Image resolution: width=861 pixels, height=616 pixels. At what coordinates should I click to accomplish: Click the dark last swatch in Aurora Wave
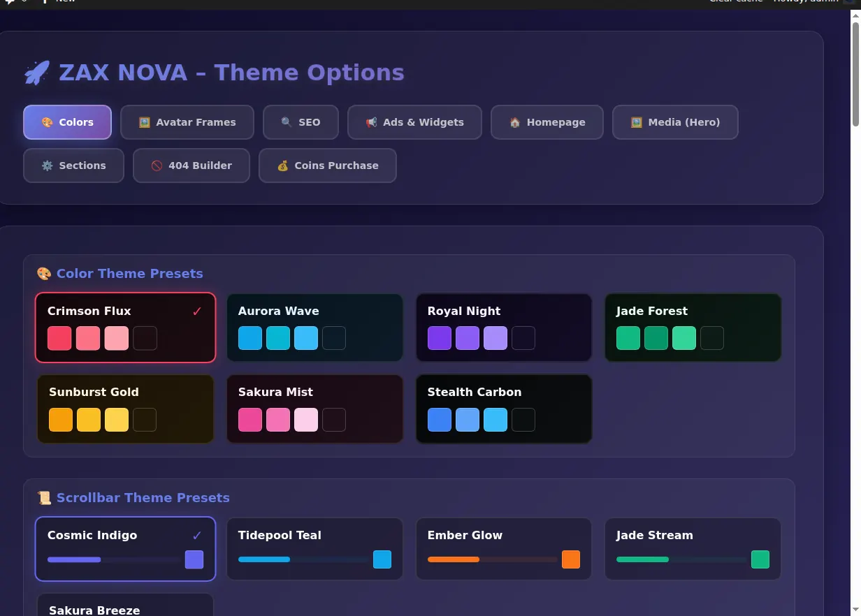coord(334,338)
